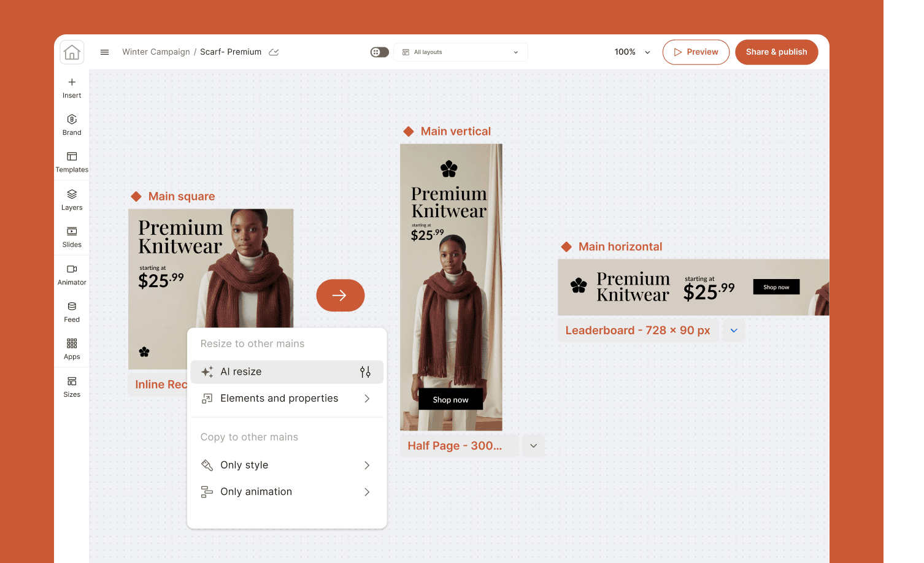Show the Layers panel
Image resolution: width=924 pixels, height=563 pixels.
pos(72,200)
